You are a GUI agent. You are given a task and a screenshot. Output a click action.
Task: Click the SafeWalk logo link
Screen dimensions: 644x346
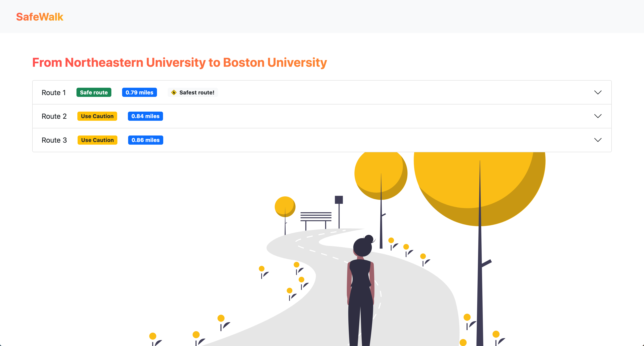click(x=40, y=17)
